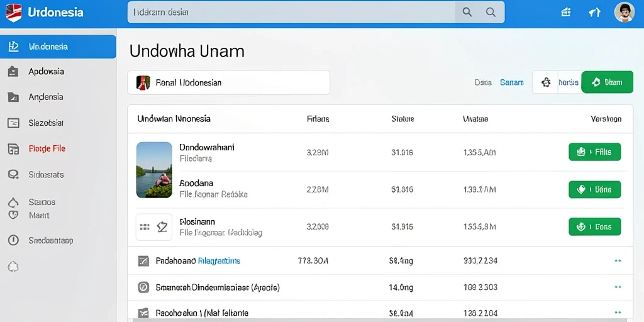This screenshot has width=644, height=322.
Task: Click the header icon left of the arrow icon
Action: click(566, 13)
